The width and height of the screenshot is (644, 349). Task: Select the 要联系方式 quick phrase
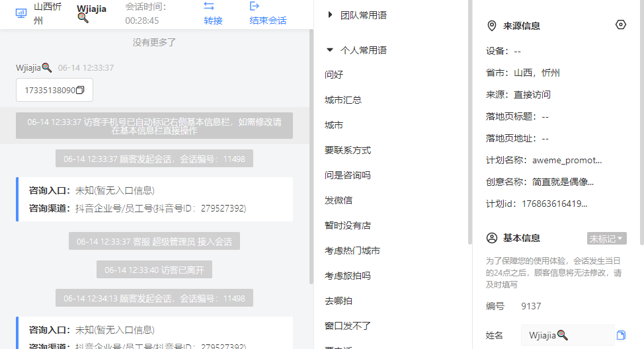[348, 150]
